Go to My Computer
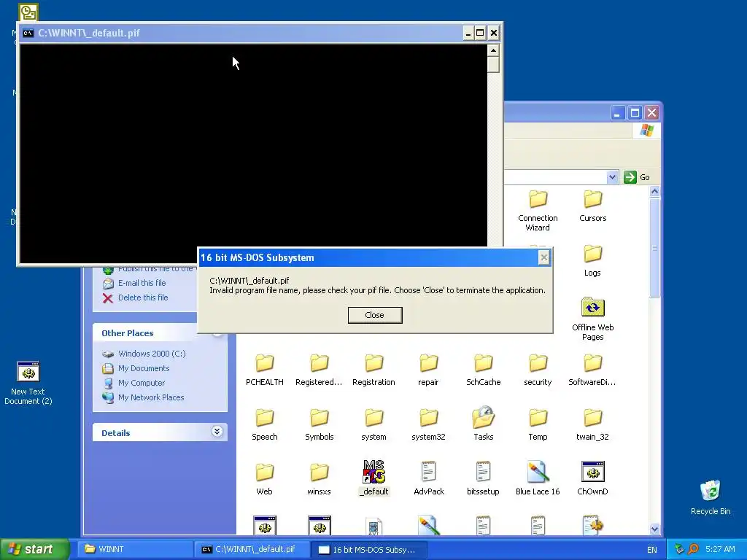747x560 pixels. (x=142, y=383)
